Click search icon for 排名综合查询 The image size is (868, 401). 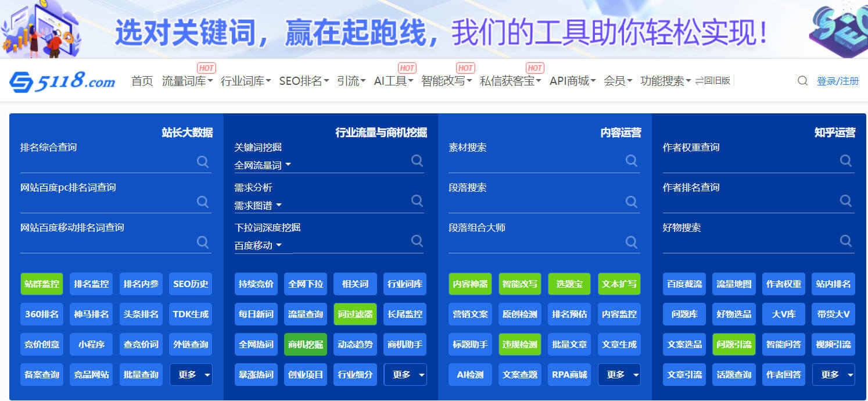203,162
